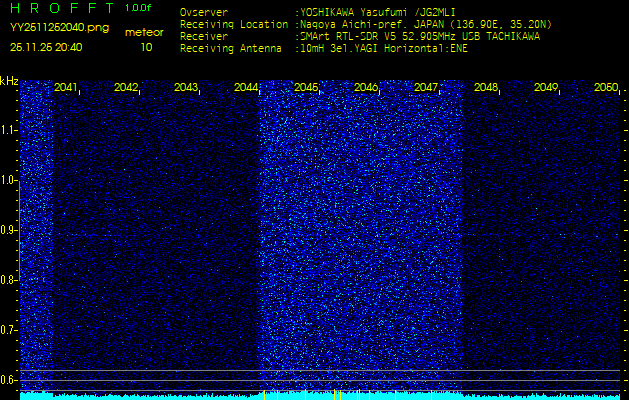Click the 2049 time axis label

[546, 87]
